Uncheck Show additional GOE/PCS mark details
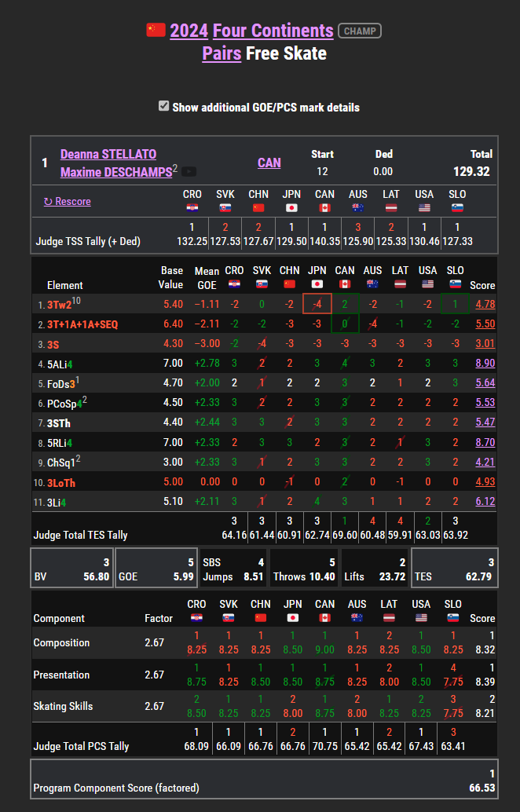 (164, 106)
